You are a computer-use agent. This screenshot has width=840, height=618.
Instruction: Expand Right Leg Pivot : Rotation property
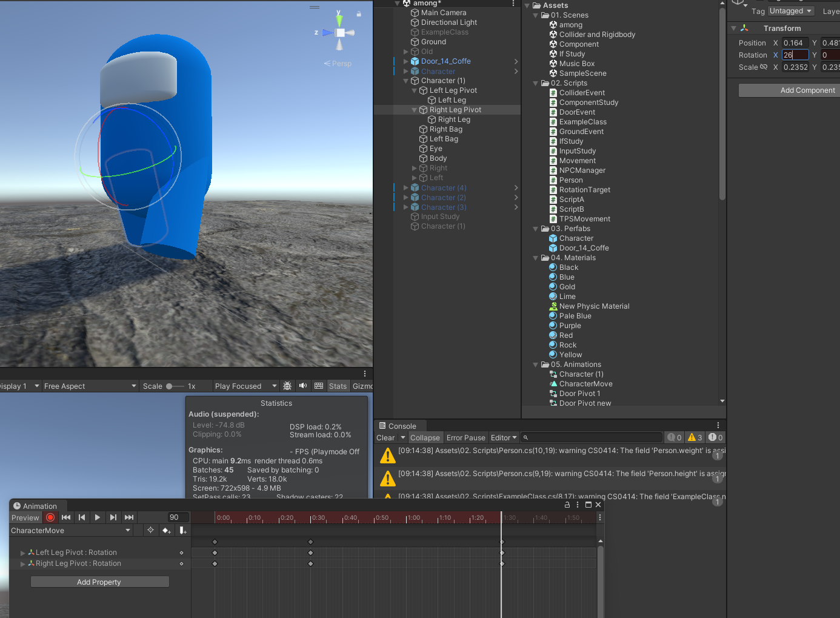pos(23,563)
